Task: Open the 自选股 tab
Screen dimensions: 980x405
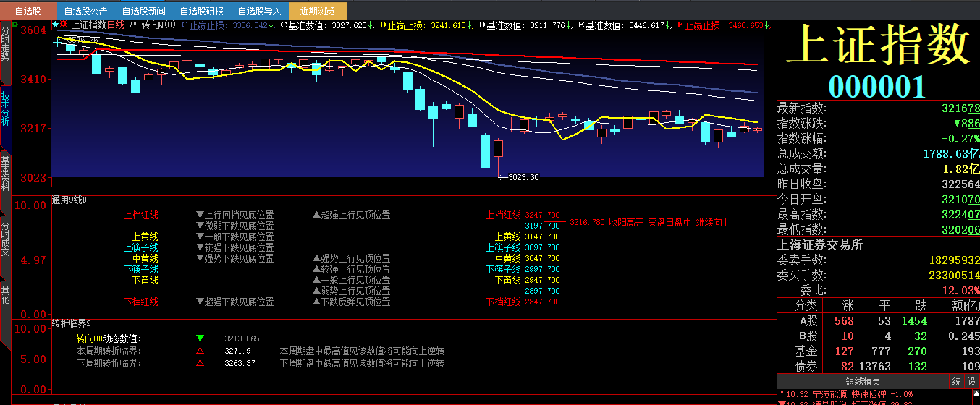Action: coord(28,11)
